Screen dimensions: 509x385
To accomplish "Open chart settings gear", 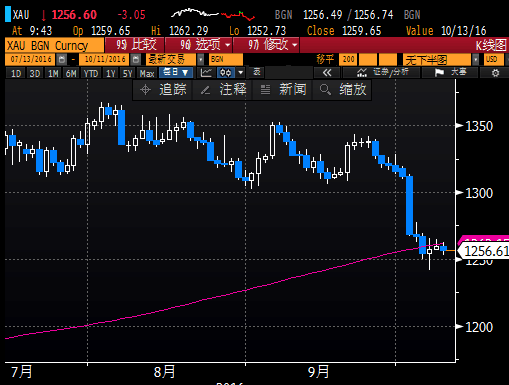I will 495,72.
